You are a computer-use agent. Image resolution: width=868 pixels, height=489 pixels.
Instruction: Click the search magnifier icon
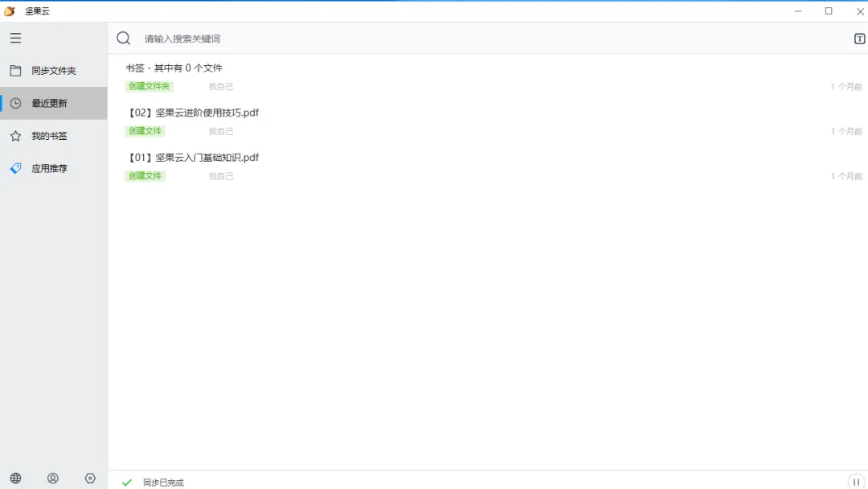(124, 39)
